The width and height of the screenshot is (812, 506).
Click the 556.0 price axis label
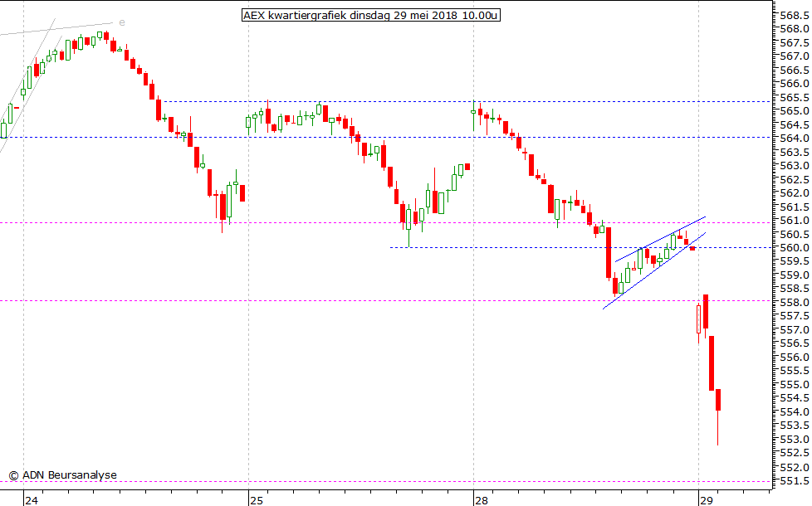[795, 357]
